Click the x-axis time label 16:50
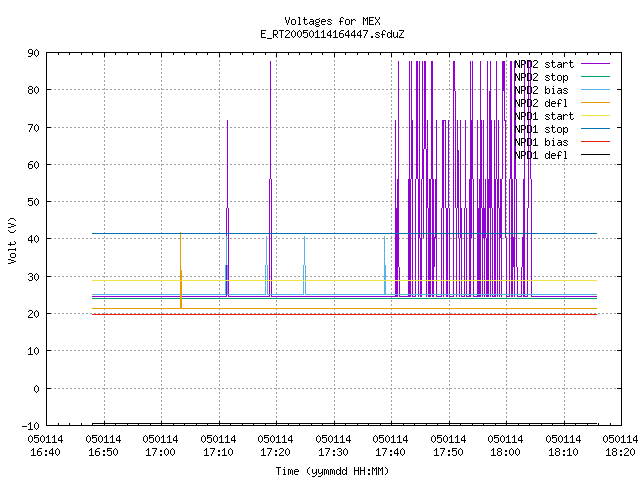The image size is (640, 480). tap(103, 452)
